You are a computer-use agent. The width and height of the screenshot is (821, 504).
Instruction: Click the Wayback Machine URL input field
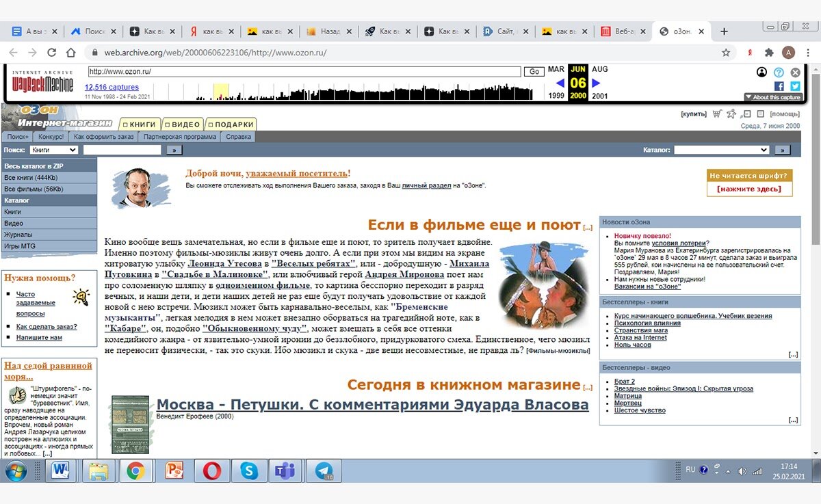[304, 72]
